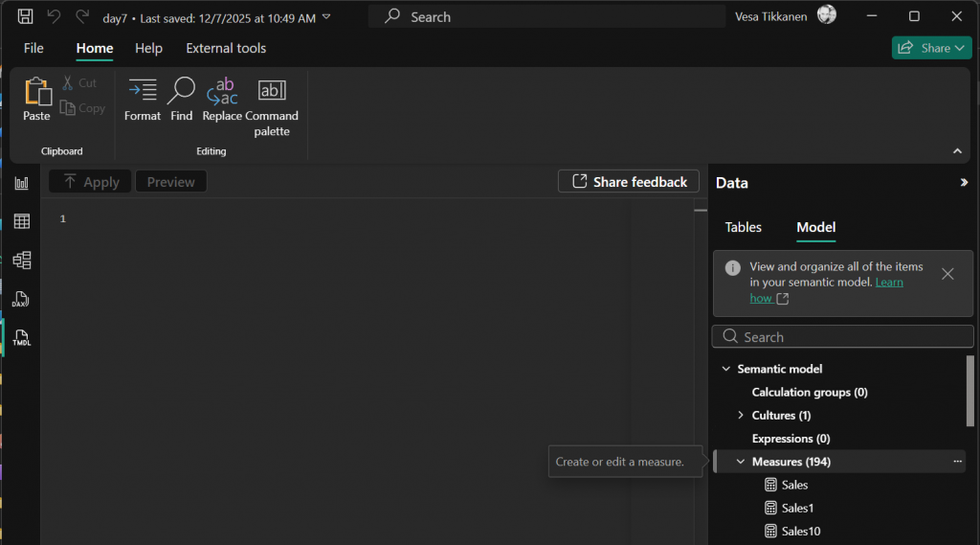Viewport: 980px width, 545px height.
Task: Open the External tools ribbon tab
Action: (x=226, y=48)
